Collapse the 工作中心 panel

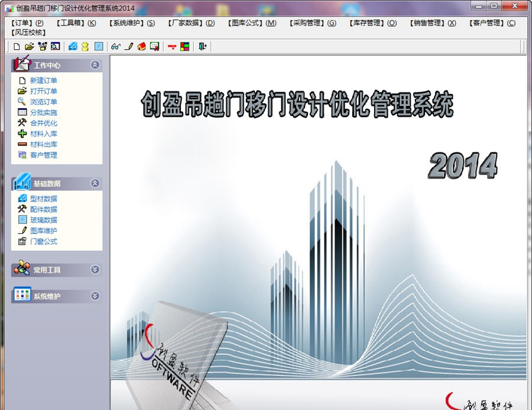pos(95,65)
